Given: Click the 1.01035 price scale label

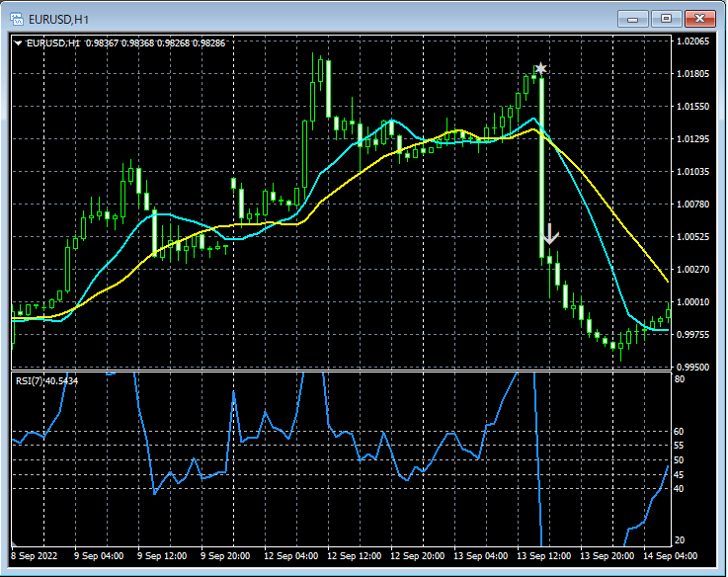Looking at the screenshot, I should click(692, 172).
